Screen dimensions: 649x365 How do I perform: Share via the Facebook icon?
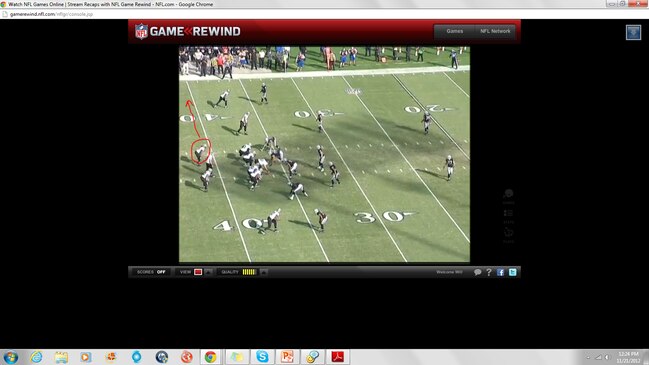[500, 272]
